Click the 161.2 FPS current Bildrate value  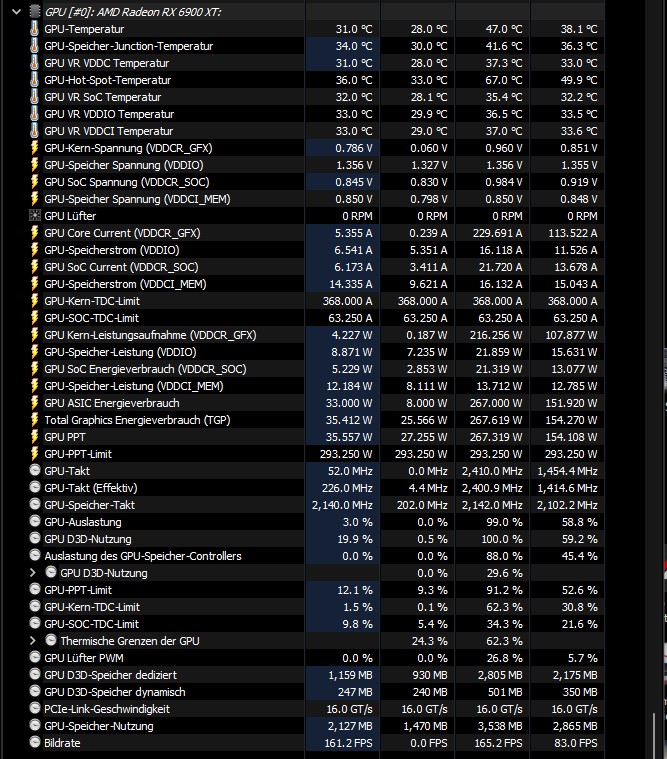[x=348, y=743]
